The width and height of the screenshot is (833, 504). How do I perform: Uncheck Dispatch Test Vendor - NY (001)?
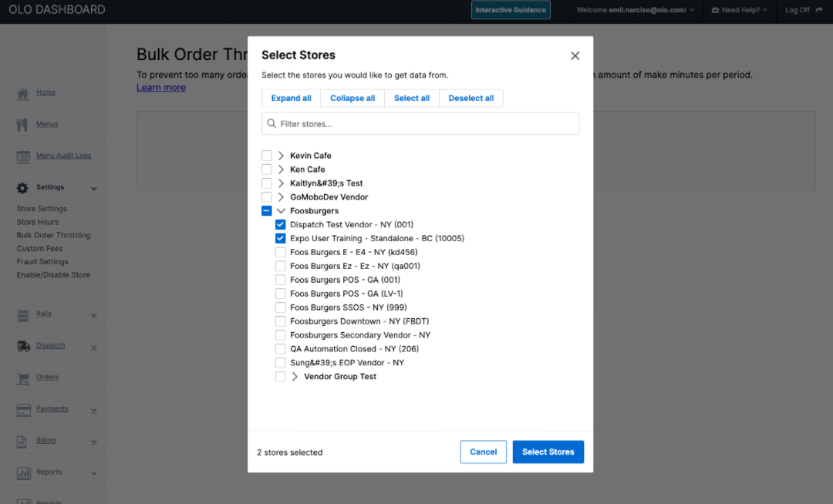tap(281, 224)
